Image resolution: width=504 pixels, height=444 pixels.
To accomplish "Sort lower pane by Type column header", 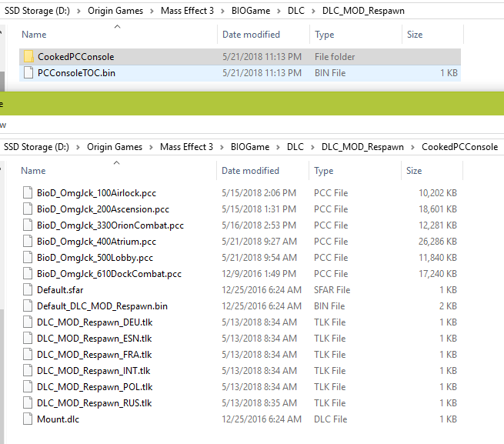I will click(x=323, y=171).
